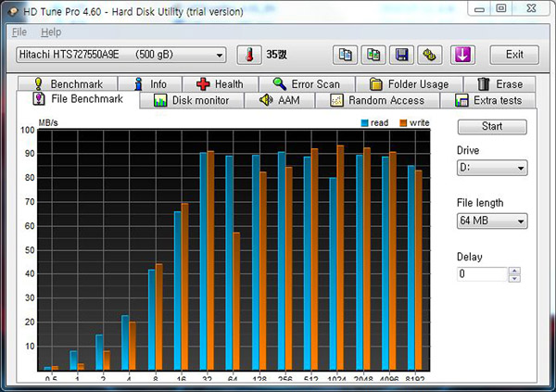
Task: Switch to the Info tab
Action: pyautogui.click(x=150, y=84)
